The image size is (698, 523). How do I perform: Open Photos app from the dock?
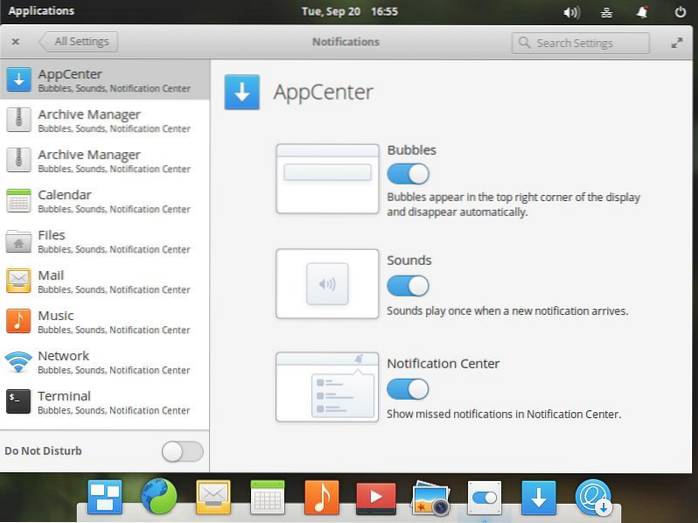point(430,497)
